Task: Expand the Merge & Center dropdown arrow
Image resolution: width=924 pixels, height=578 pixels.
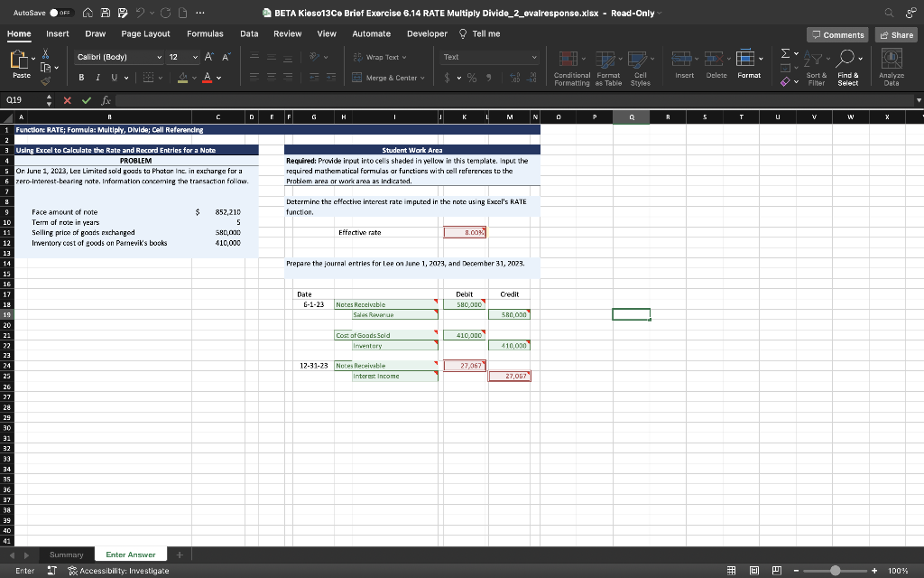Action: (x=422, y=78)
